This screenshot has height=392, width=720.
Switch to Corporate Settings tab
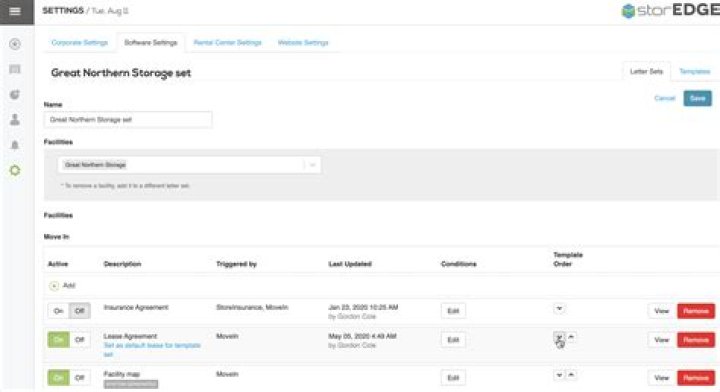[x=79, y=43]
